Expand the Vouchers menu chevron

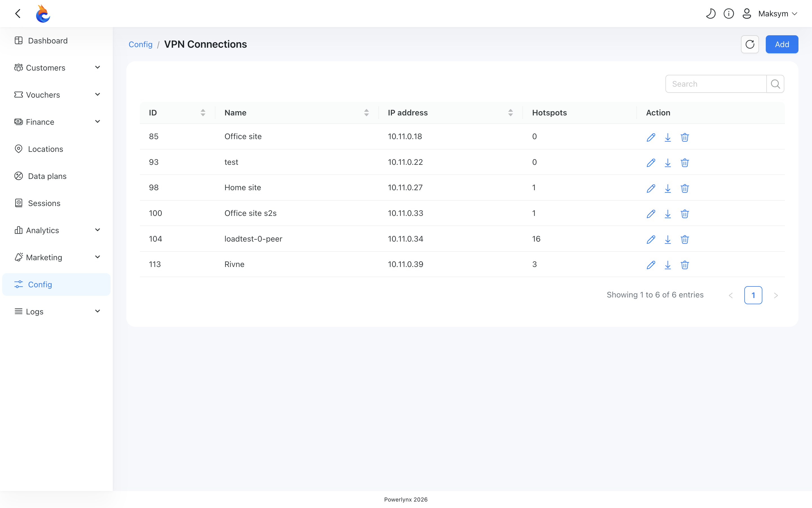point(98,95)
